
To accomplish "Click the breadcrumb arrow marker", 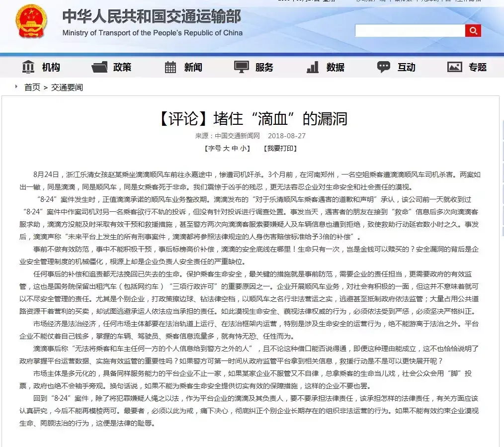I will click(x=16, y=87).
